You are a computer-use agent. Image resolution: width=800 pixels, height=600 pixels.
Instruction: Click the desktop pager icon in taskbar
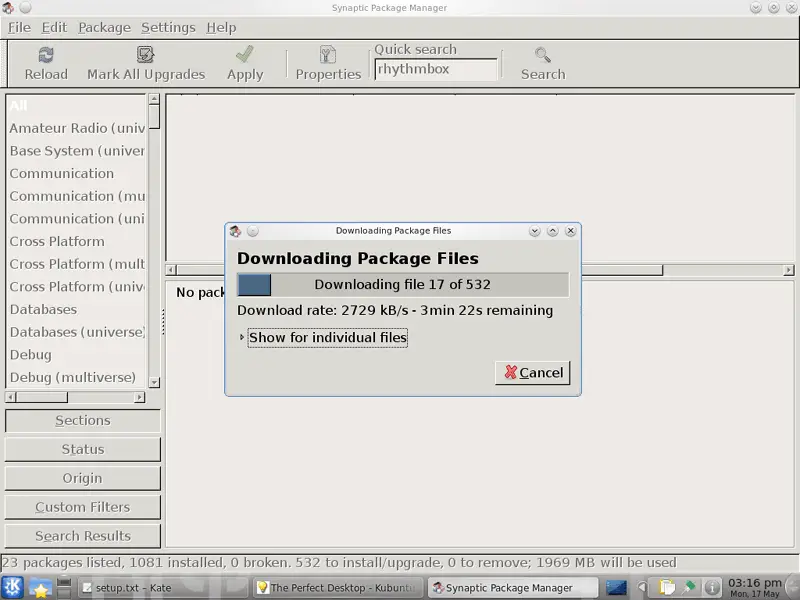click(64, 588)
